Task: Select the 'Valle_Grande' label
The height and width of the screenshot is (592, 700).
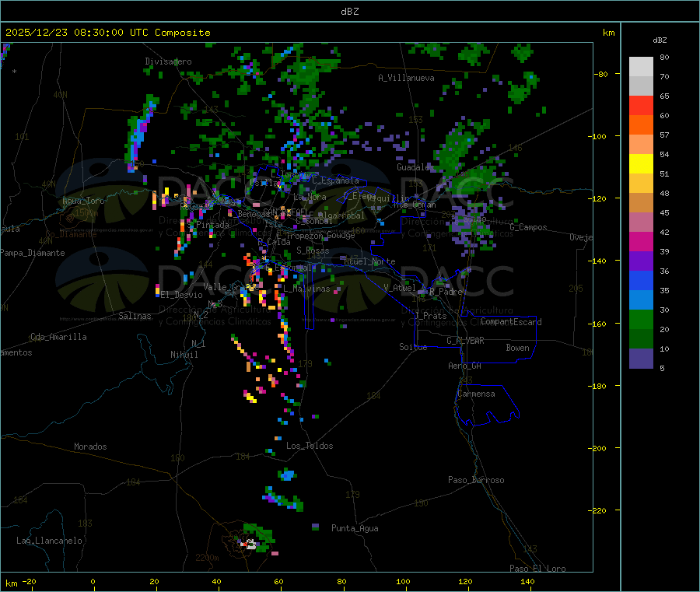Action: click(231, 286)
